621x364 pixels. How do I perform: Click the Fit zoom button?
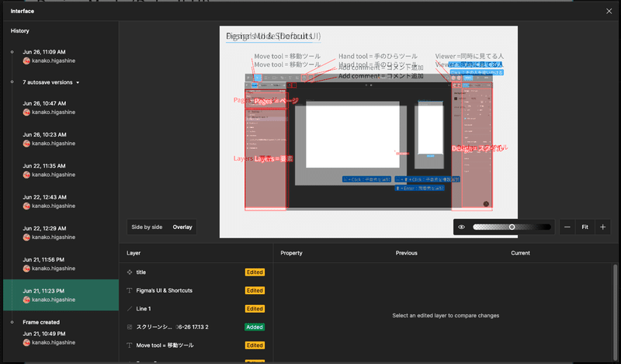click(x=585, y=227)
